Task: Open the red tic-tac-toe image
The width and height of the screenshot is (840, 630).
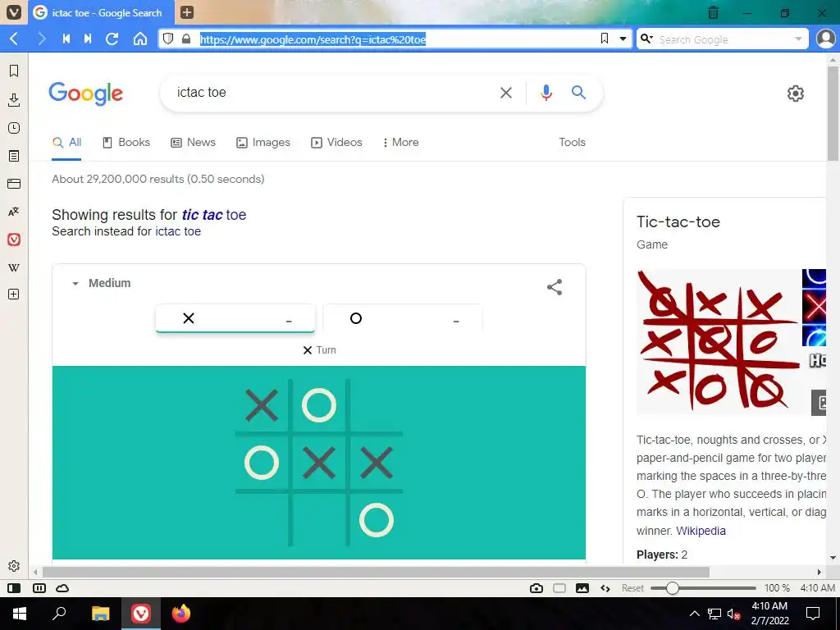Action: pos(718,341)
